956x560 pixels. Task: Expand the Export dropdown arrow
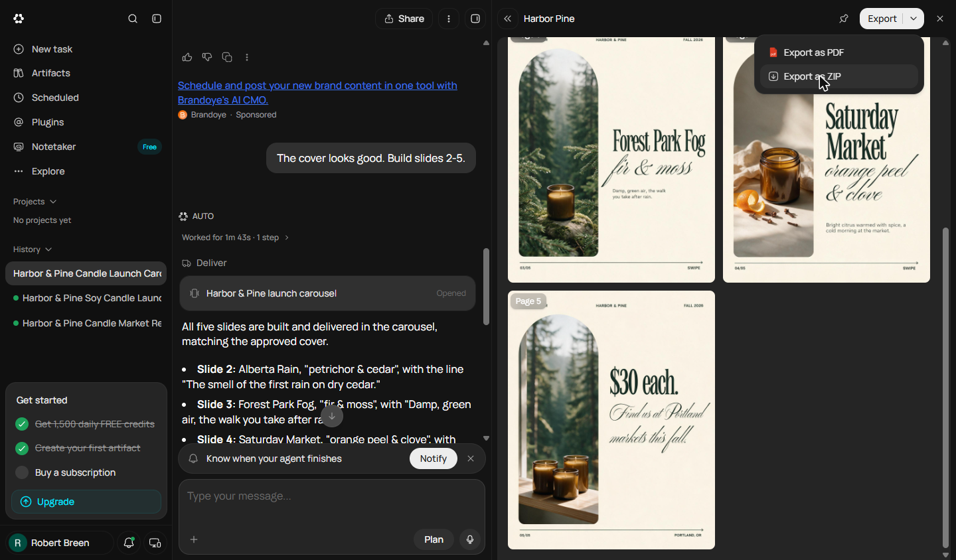914,19
